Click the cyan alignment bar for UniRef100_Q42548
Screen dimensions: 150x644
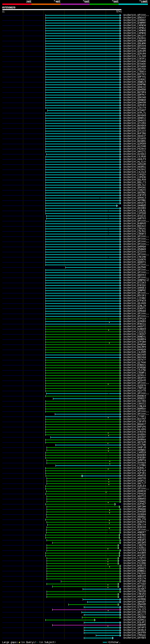[93, 267]
